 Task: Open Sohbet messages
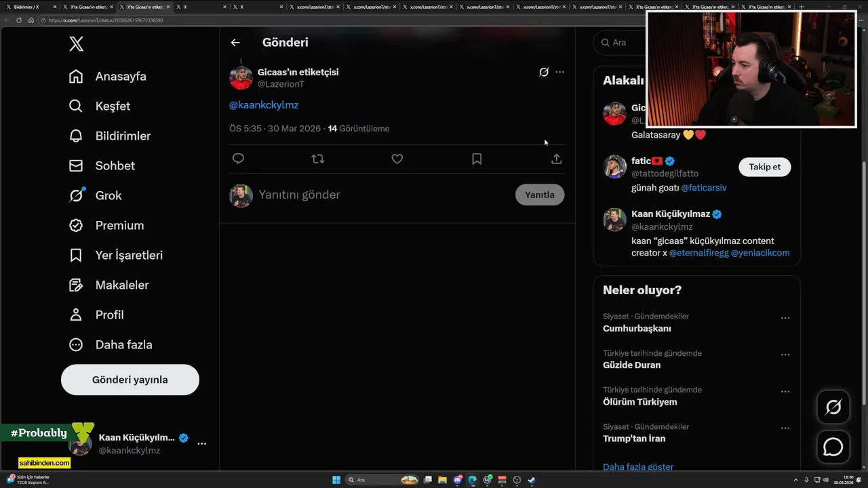(x=102, y=166)
